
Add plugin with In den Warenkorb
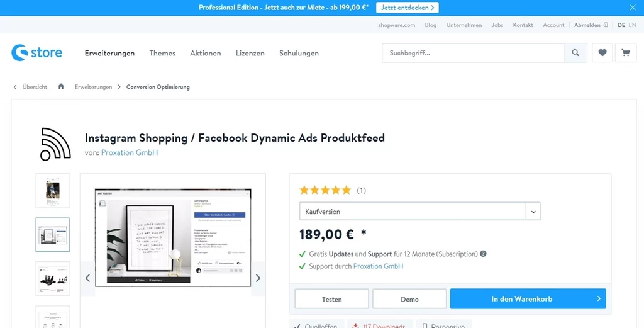click(x=528, y=299)
